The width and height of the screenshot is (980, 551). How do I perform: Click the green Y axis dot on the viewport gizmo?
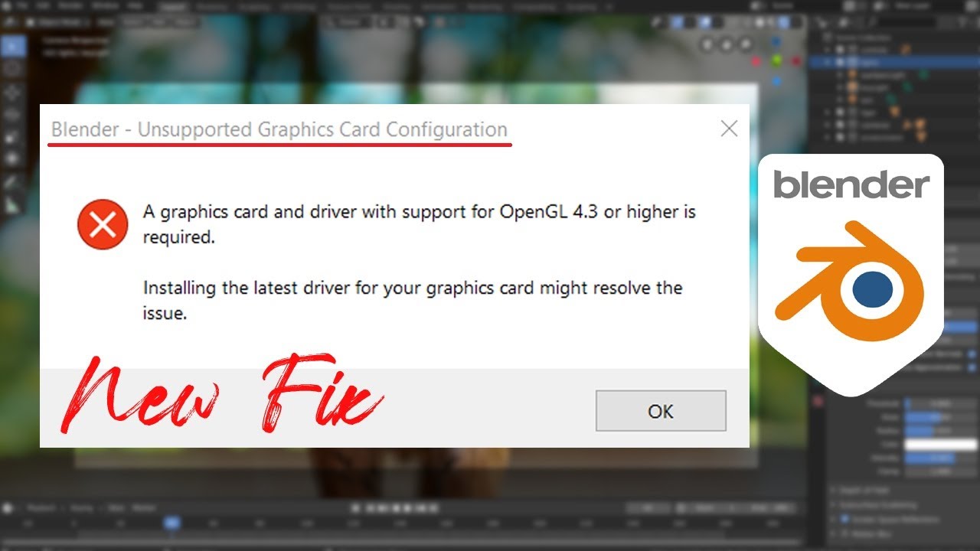tap(776, 60)
